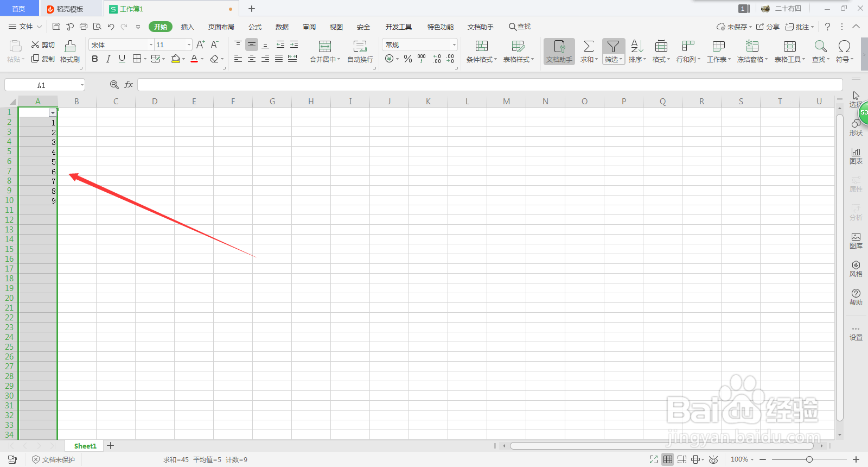Click Freeze Panes (冻结窗格)
This screenshot has width=868, height=467.
(752, 52)
